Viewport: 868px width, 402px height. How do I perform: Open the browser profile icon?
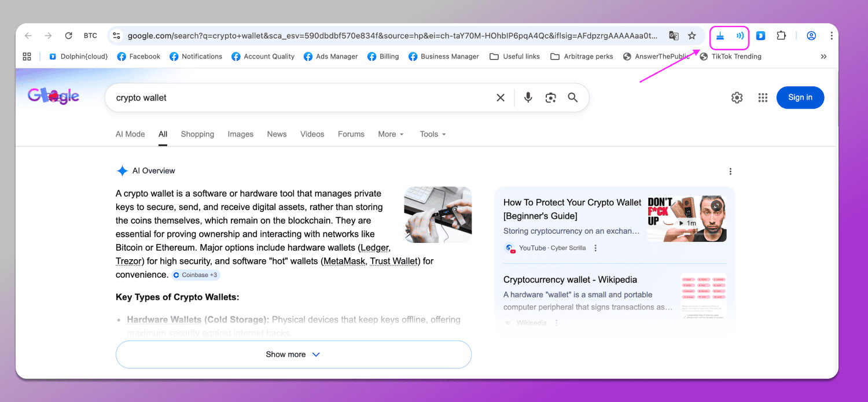(x=811, y=36)
